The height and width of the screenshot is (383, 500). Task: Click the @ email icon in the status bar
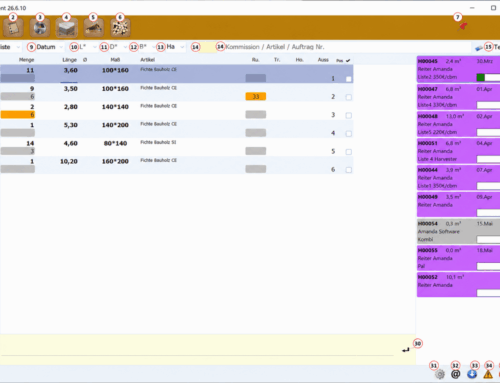[455, 374]
